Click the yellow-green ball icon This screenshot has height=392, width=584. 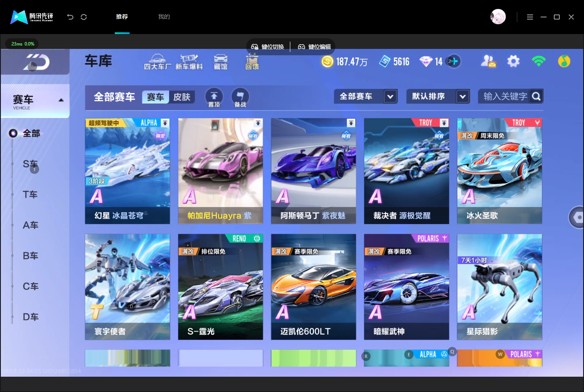coord(564,61)
